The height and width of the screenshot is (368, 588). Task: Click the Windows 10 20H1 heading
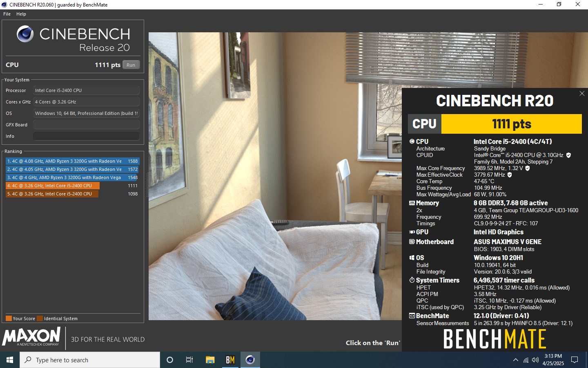(498, 258)
